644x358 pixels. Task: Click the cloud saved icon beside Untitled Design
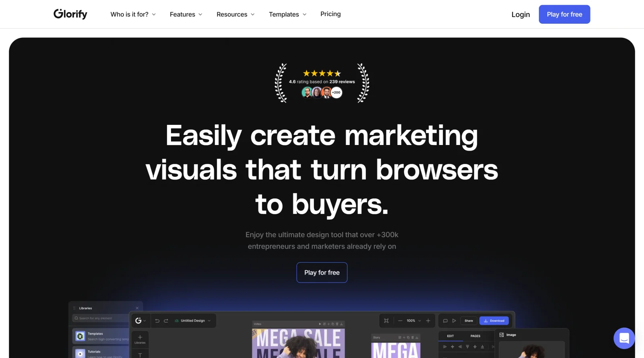point(176,321)
